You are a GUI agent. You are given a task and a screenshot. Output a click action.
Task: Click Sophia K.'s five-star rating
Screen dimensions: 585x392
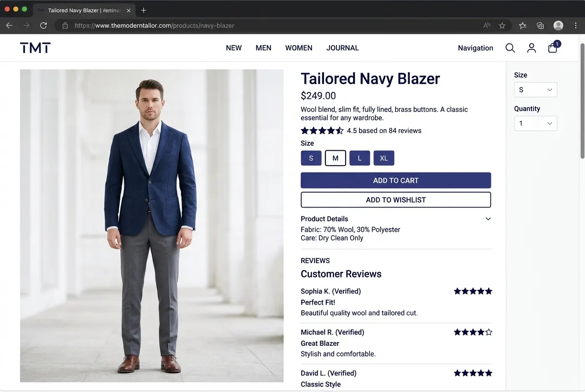(473, 291)
